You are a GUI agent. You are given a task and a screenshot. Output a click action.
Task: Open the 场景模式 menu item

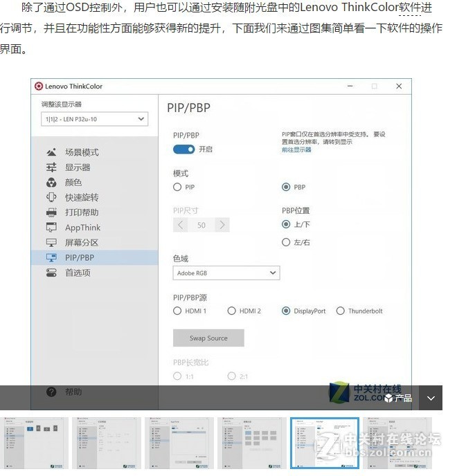[82, 152]
